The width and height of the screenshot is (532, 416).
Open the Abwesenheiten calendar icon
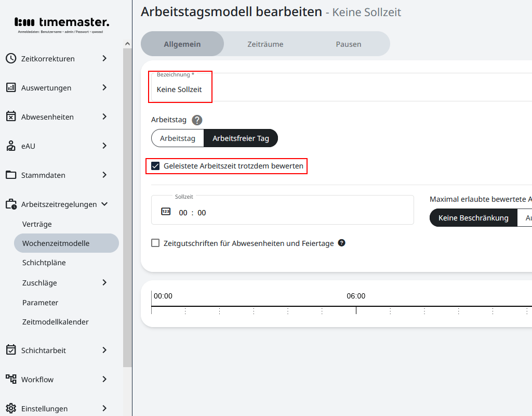[11, 116]
